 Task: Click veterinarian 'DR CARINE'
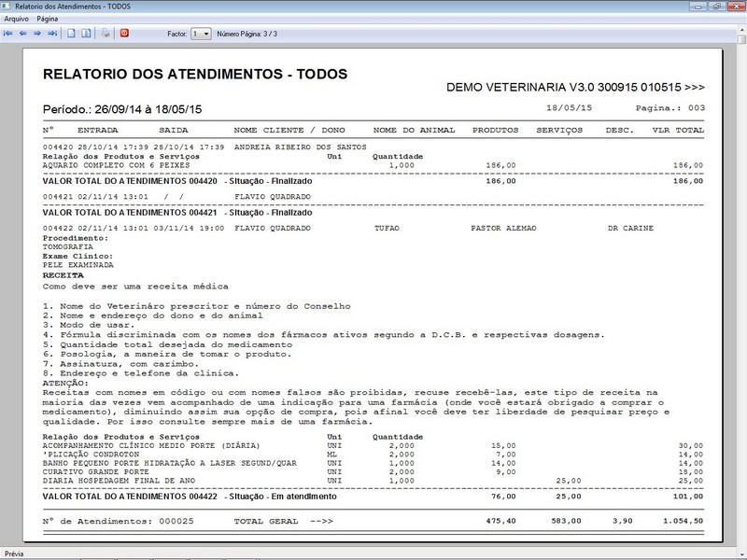coord(630,228)
